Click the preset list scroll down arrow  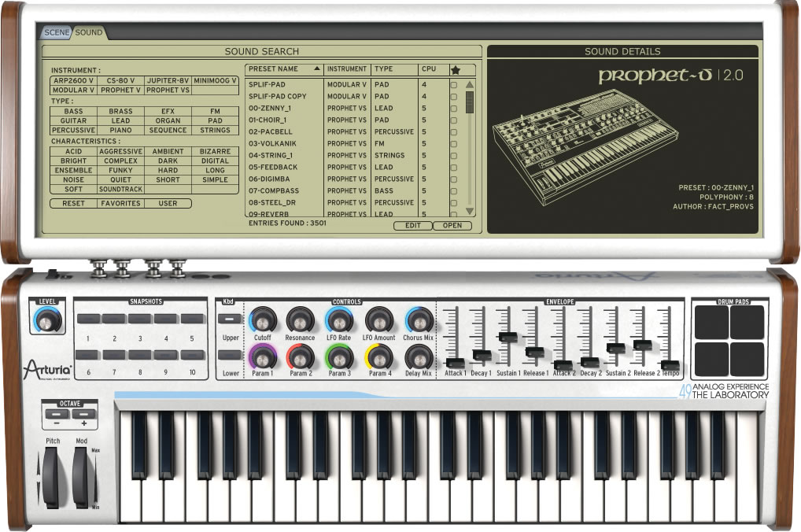(470, 211)
